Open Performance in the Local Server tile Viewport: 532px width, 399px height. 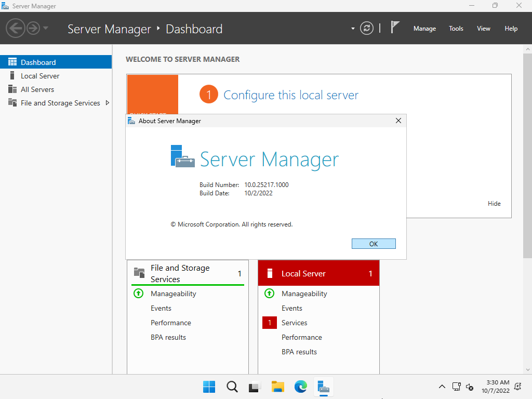pyautogui.click(x=302, y=337)
